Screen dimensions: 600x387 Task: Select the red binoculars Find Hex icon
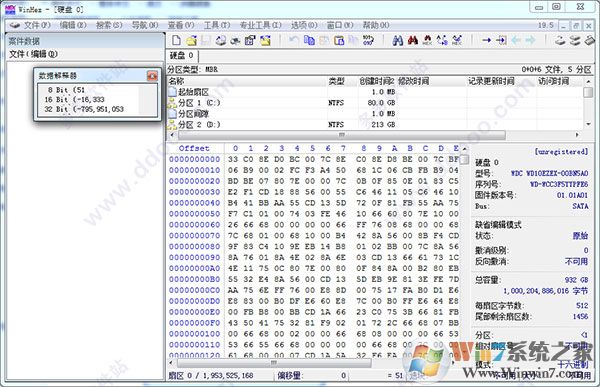coord(412,40)
